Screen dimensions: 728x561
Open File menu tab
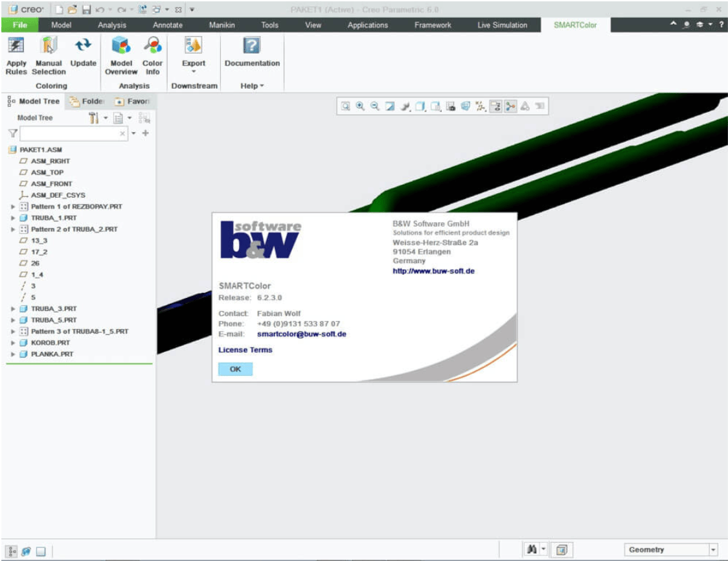click(19, 25)
